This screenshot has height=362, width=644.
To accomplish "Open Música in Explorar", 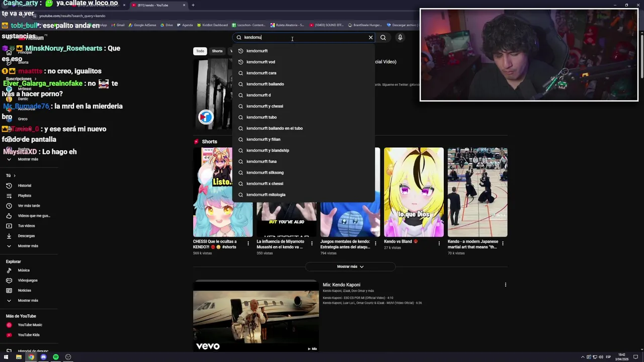I will [24, 270].
